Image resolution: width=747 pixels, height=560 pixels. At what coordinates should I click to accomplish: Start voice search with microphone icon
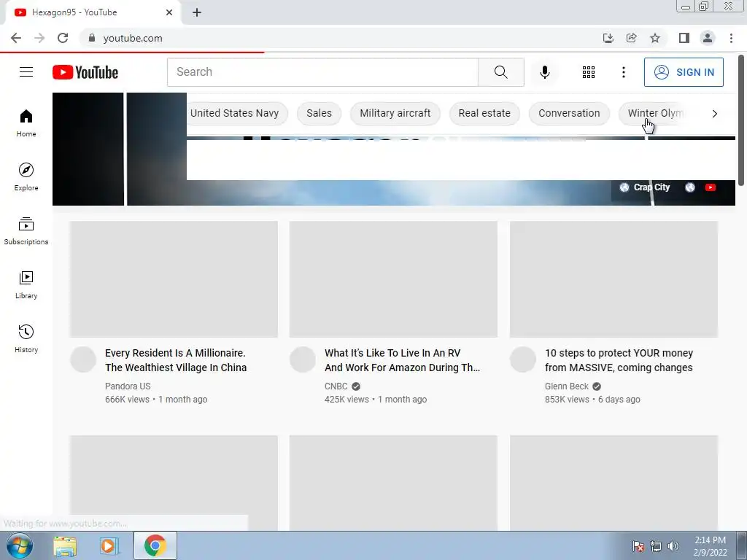tap(544, 72)
